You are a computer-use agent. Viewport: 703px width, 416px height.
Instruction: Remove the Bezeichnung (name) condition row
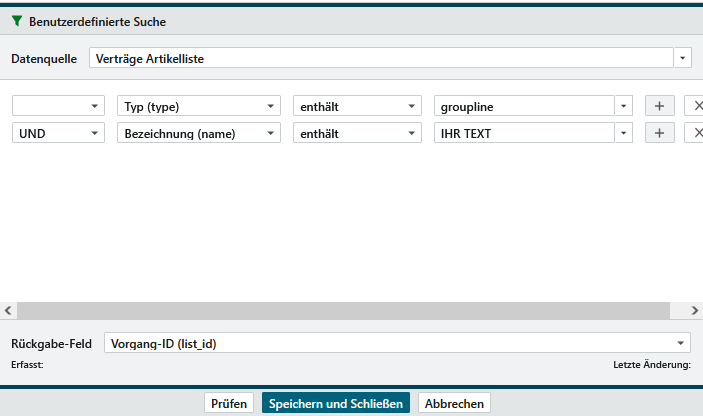pos(696,133)
